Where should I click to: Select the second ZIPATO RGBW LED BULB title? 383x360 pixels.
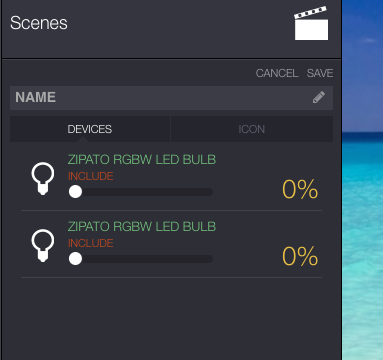[142, 226]
